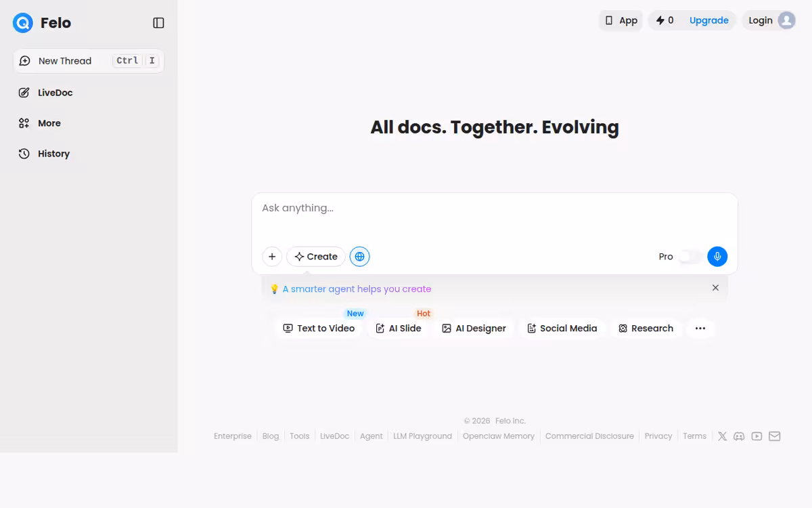Open the Commercial Disclosure footer link
Viewport: 812px width, 508px height.
point(589,436)
